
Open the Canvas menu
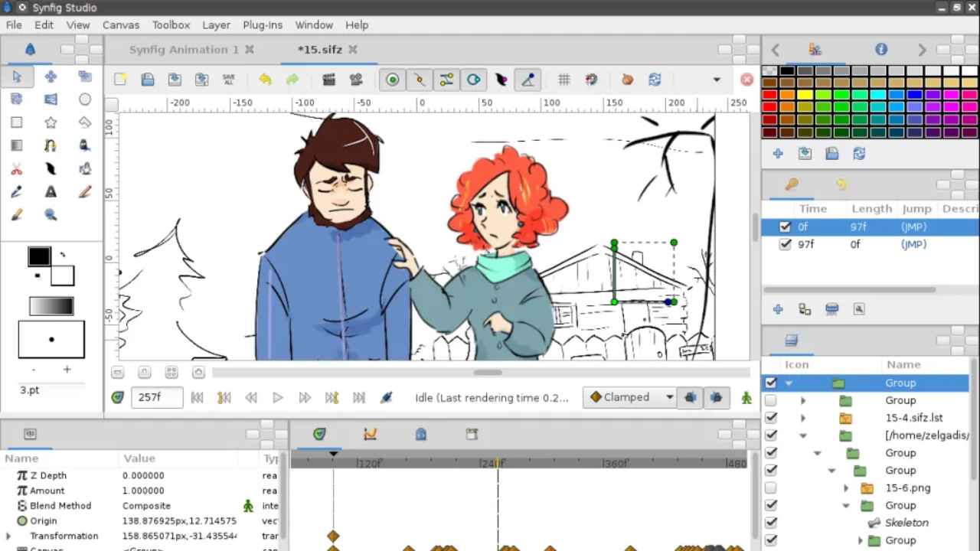[121, 24]
